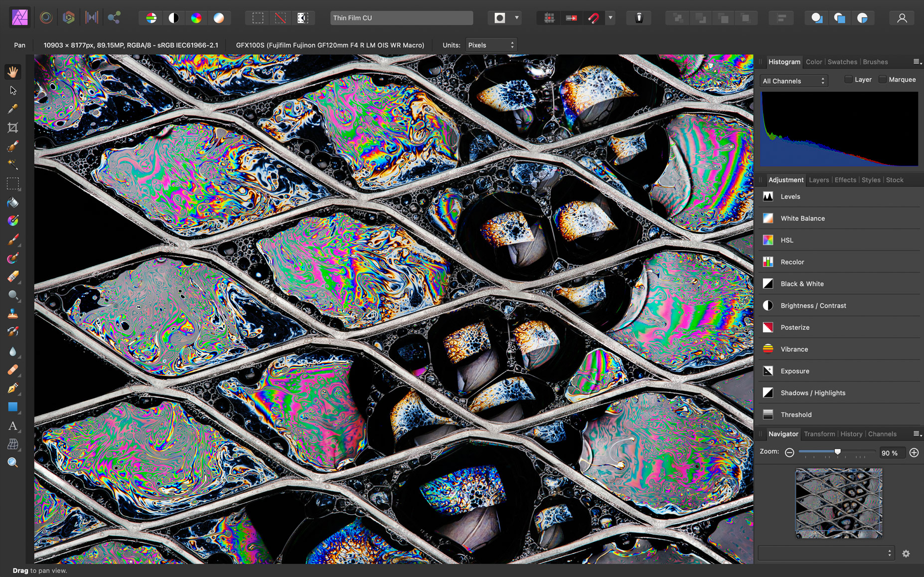The width and height of the screenshot is (924, 577).
Task: Click the Liquify Persona icon
Action: coord(46,18)
